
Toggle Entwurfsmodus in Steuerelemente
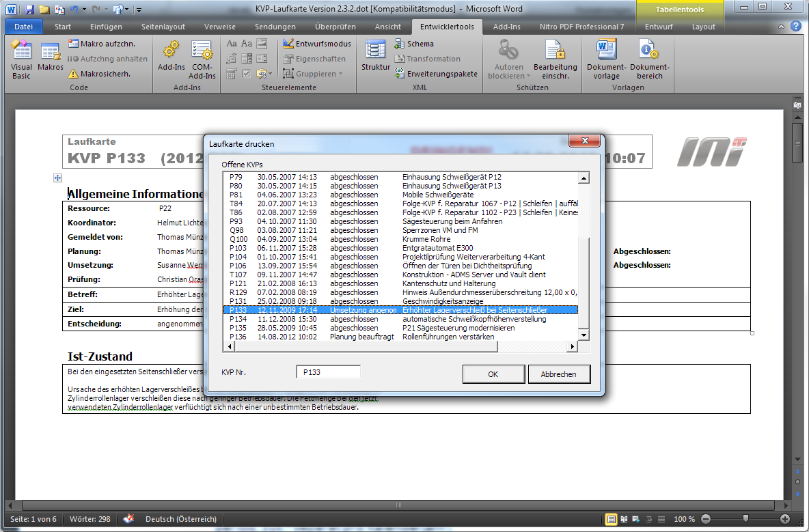317,44
